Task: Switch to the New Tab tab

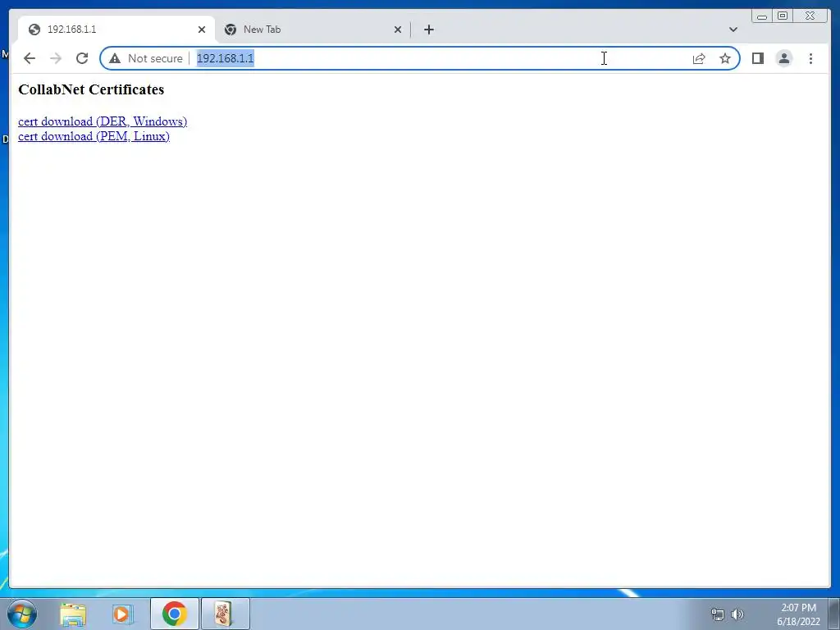Action: point(313,30)
